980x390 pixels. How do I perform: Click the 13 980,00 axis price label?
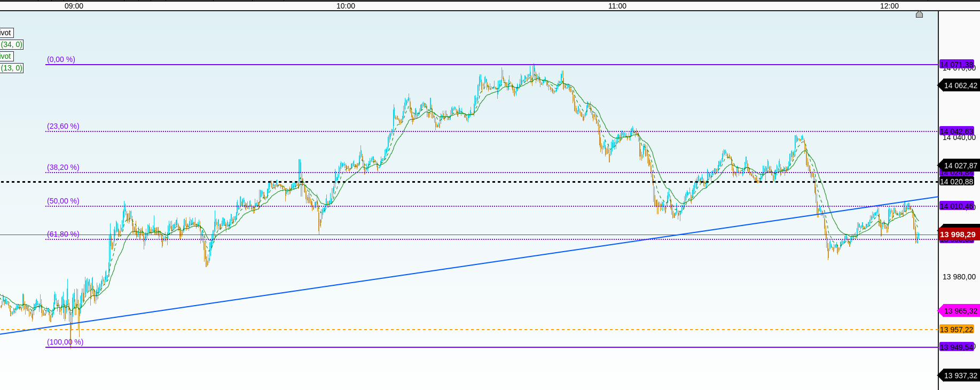pyautogui.click(x=959, y=277)
